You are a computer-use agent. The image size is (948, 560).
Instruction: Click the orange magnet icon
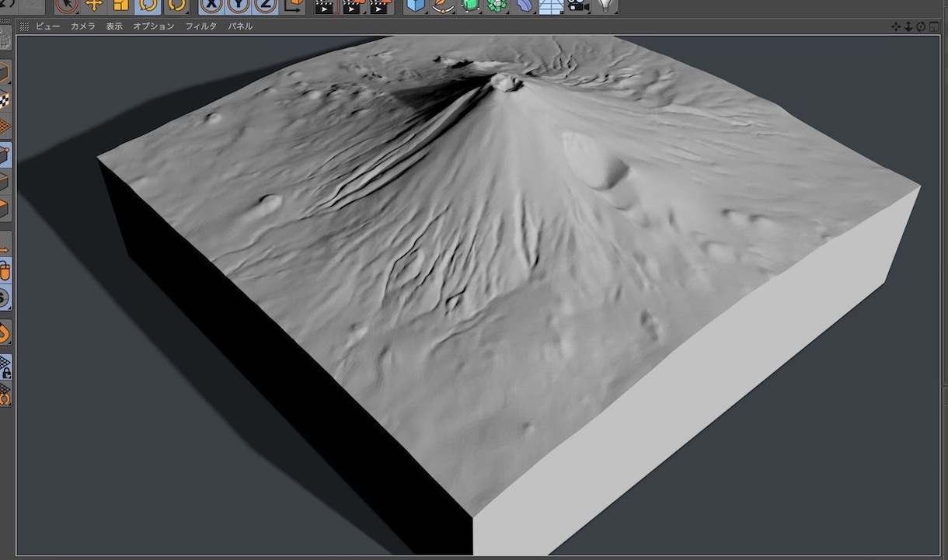click(x=5, y=333)
